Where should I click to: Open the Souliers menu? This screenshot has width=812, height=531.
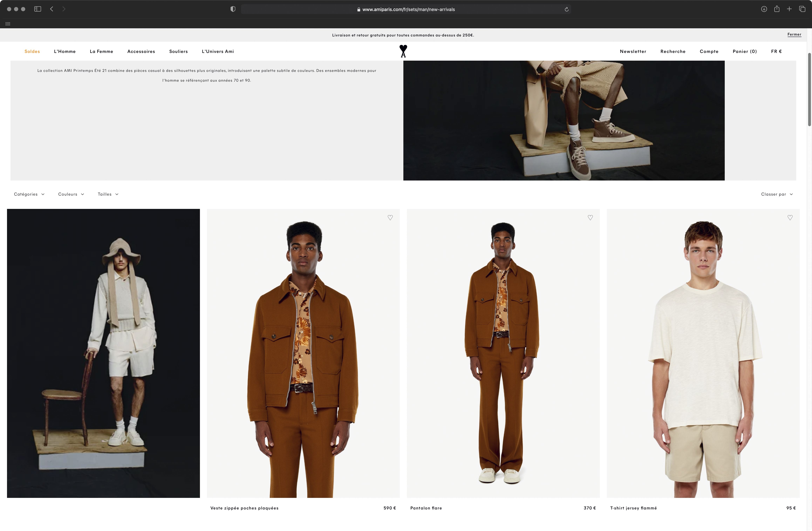click(178, 52)
